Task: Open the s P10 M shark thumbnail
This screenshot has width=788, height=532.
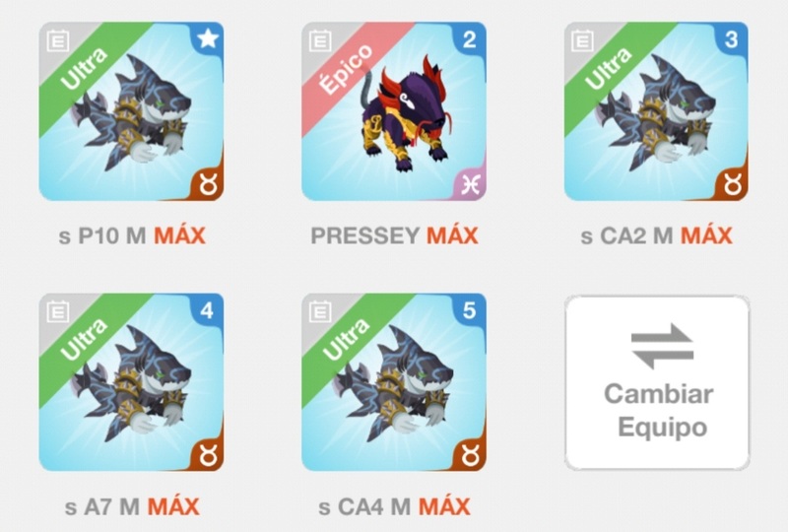Action: [131, 111]
